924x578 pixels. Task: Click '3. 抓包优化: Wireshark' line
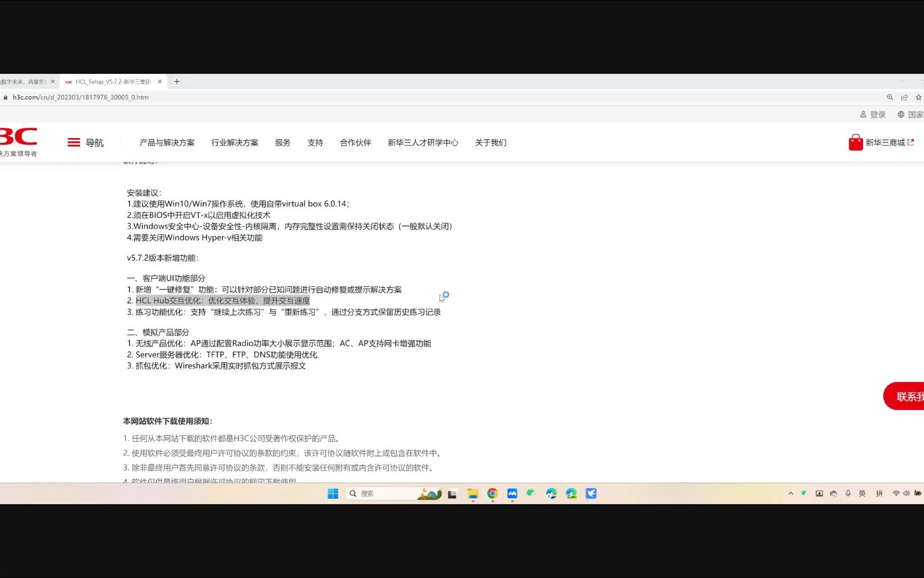217,366
